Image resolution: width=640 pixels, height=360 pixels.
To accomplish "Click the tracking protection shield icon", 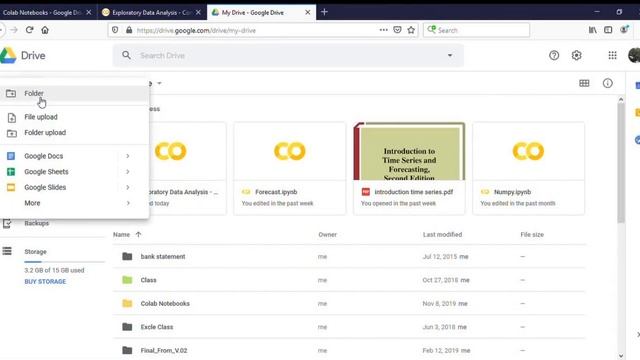I will 115,30.
